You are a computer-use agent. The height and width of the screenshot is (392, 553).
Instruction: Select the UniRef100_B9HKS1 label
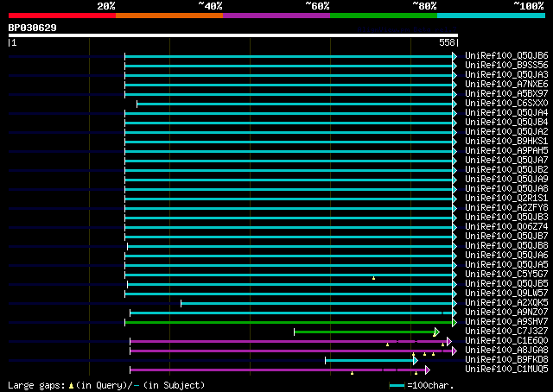(506, 142)
